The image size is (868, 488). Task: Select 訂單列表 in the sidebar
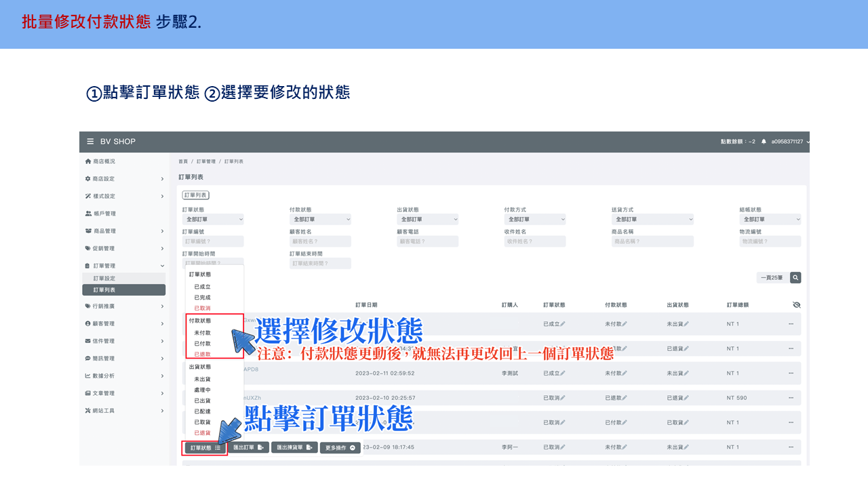click(124, 290)
